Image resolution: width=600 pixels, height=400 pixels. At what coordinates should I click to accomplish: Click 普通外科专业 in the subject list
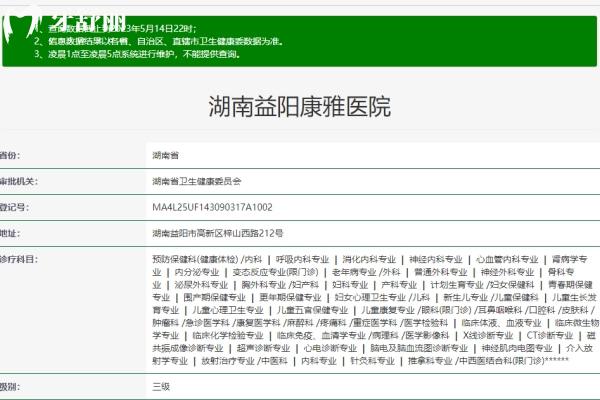(x=440, y=272)
